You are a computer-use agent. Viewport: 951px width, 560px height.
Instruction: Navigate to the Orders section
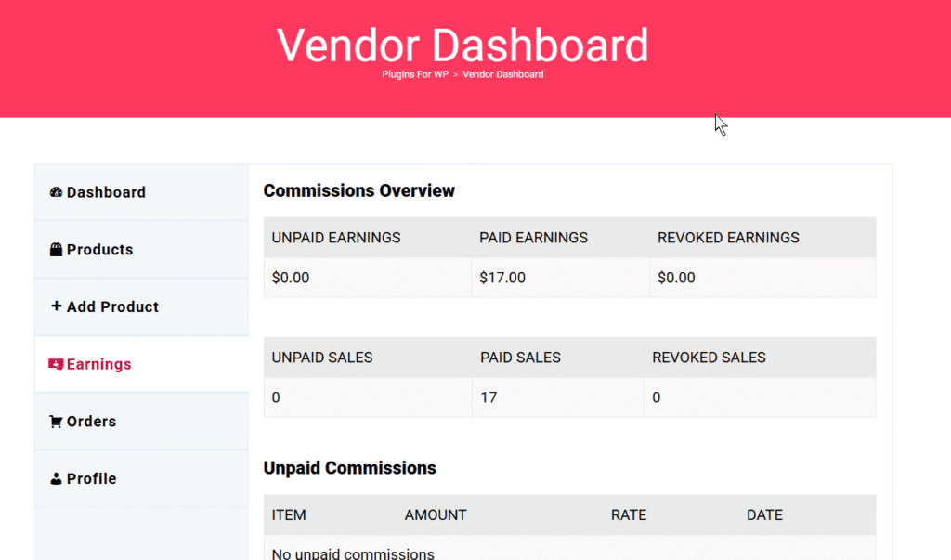[93, 421]
